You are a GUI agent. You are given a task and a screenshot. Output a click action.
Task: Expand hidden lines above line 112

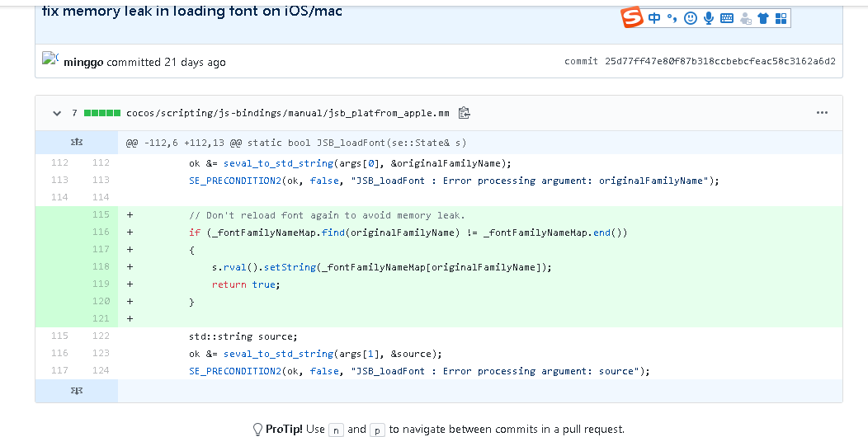(x=77, y=143)
